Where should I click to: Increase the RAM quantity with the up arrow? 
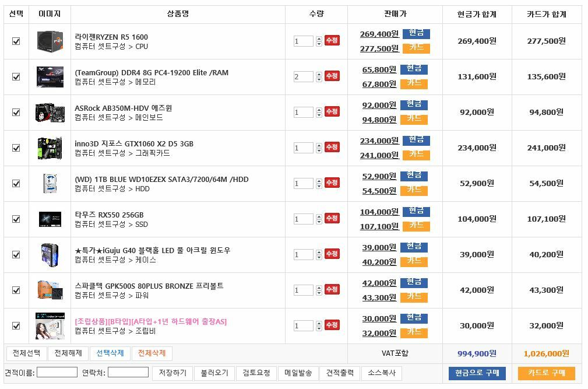(319, 73)
